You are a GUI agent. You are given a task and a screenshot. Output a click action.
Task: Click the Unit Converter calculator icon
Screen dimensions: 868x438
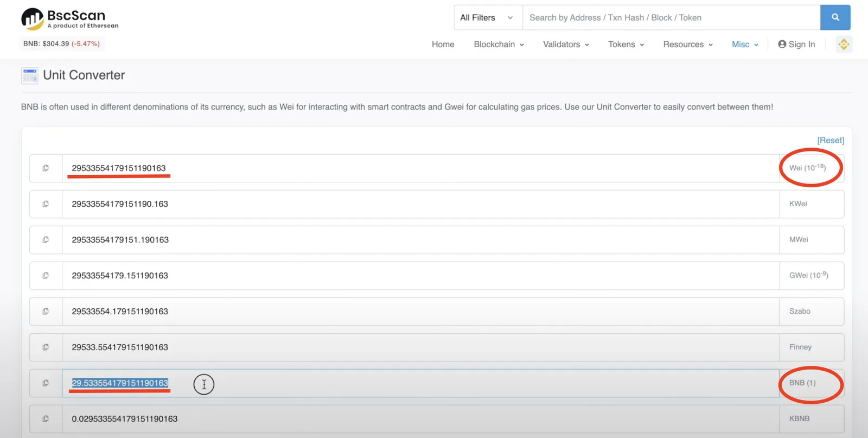point(30,75)
